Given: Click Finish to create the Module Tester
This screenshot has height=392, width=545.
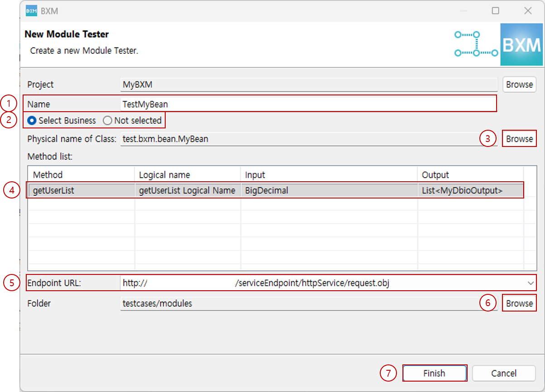Looking at the screenshot, I should coord(434,373).
